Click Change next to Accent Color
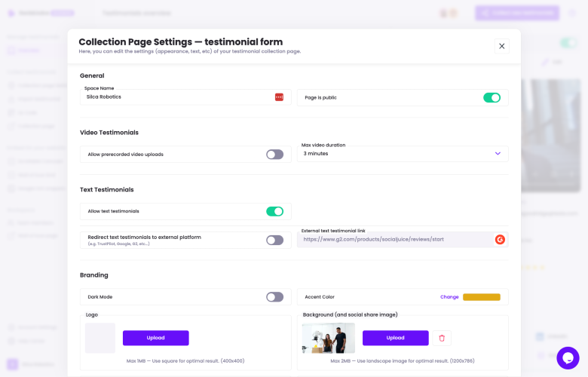 [449, 297]
